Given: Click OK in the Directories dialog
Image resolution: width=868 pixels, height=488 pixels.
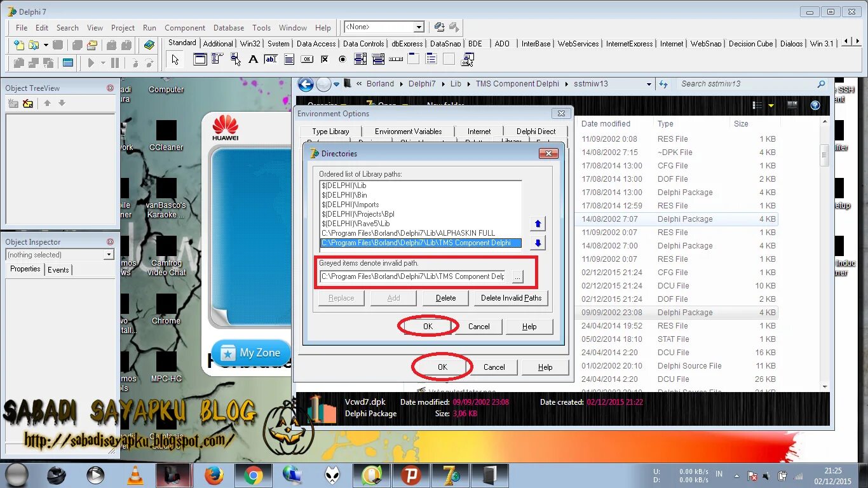Looking at the screenshot, I should 428,326.
